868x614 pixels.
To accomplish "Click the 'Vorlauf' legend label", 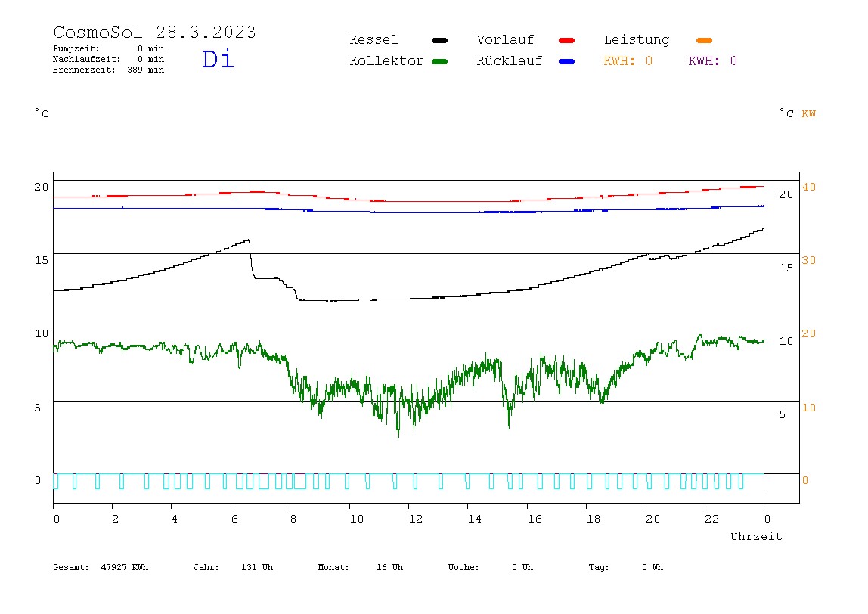I will [x=505, y=40].
